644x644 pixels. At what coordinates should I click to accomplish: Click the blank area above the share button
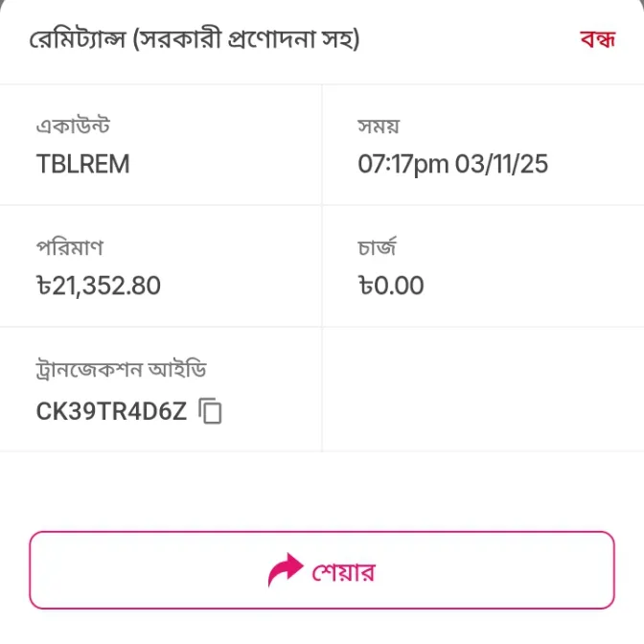(322, 491)
